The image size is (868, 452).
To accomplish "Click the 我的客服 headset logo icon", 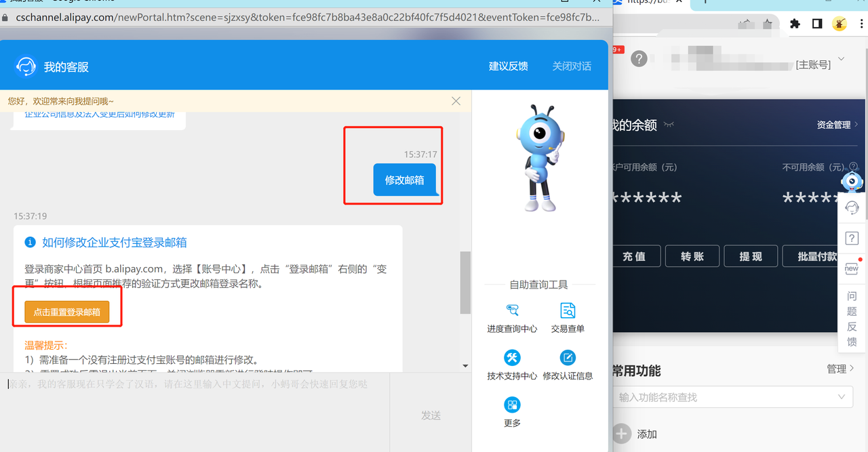I will pyautogui.click(x=26, y=66).
